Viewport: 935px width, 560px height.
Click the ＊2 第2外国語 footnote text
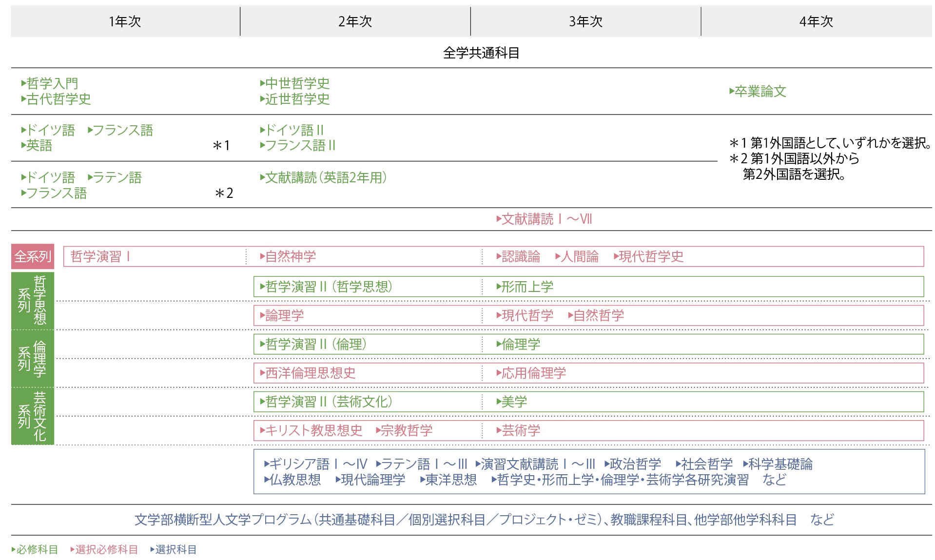click(x=794, y=166)
